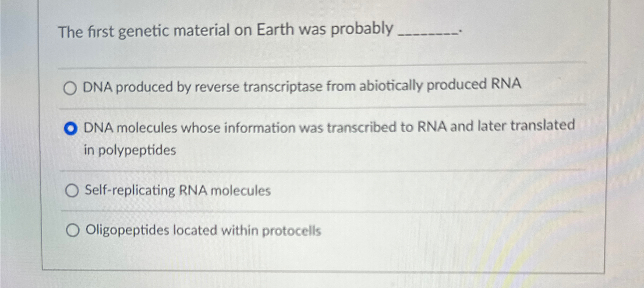
Task: Deselect the 'DNA molecules whose information was transcribed' option
Action: (x=71, y=128)
